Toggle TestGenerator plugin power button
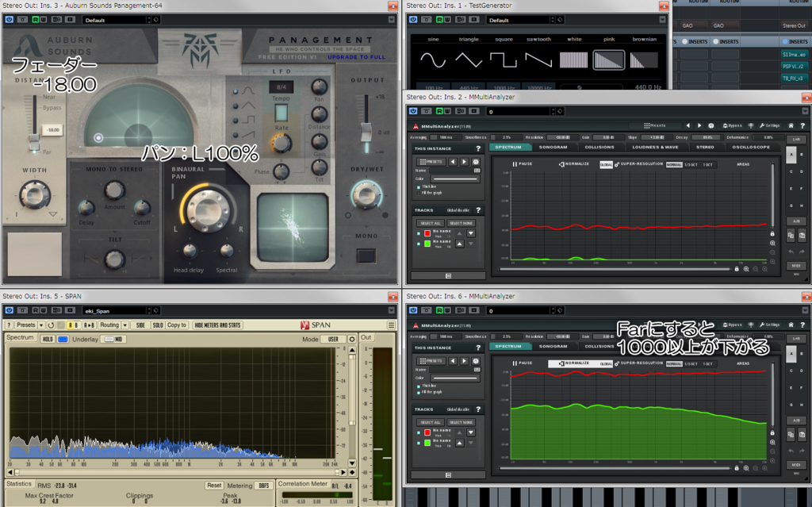The image size is (812, 507). 412,20
